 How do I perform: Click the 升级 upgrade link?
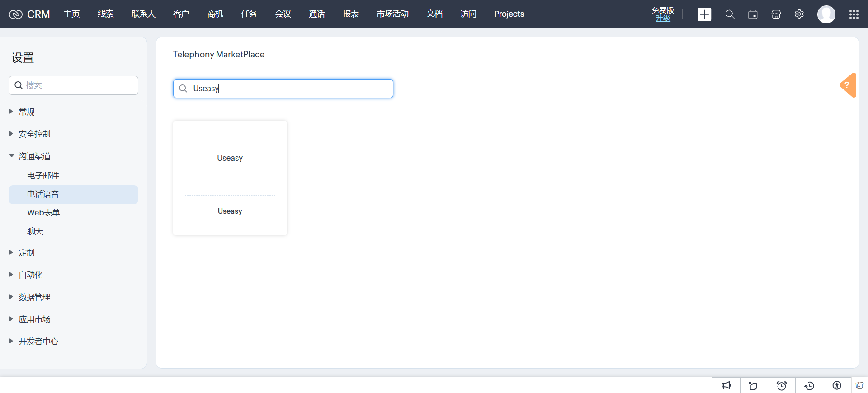(x=663, y=18)
